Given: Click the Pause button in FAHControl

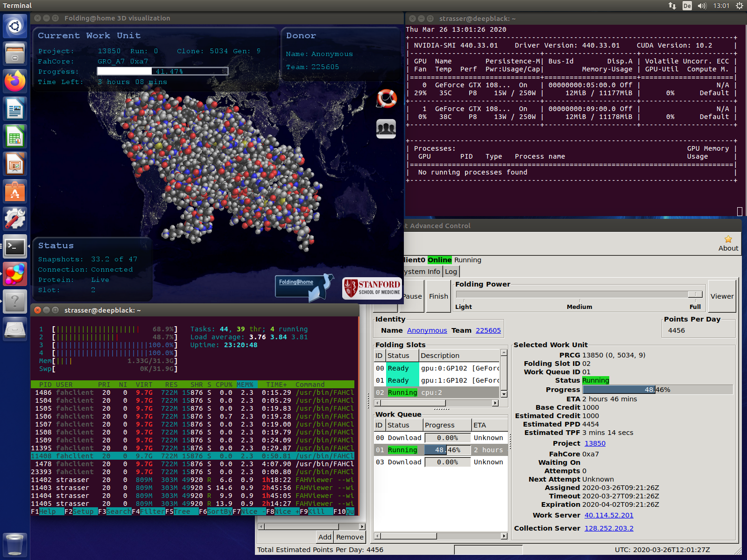Looking at the screenshot, I should point(412,296).
